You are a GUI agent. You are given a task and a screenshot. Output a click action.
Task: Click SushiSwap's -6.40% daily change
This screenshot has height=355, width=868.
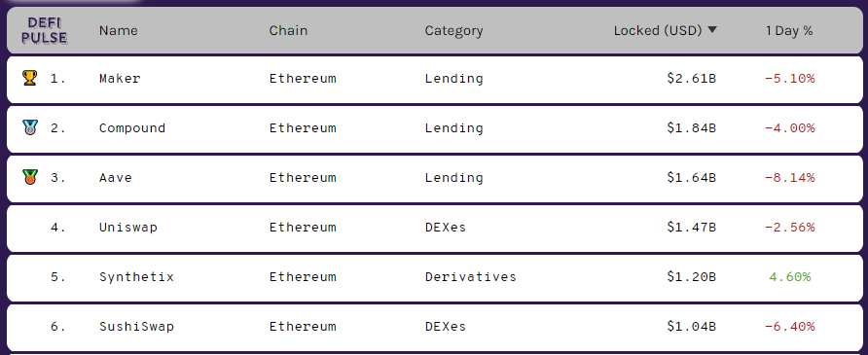tap(790, 326)
